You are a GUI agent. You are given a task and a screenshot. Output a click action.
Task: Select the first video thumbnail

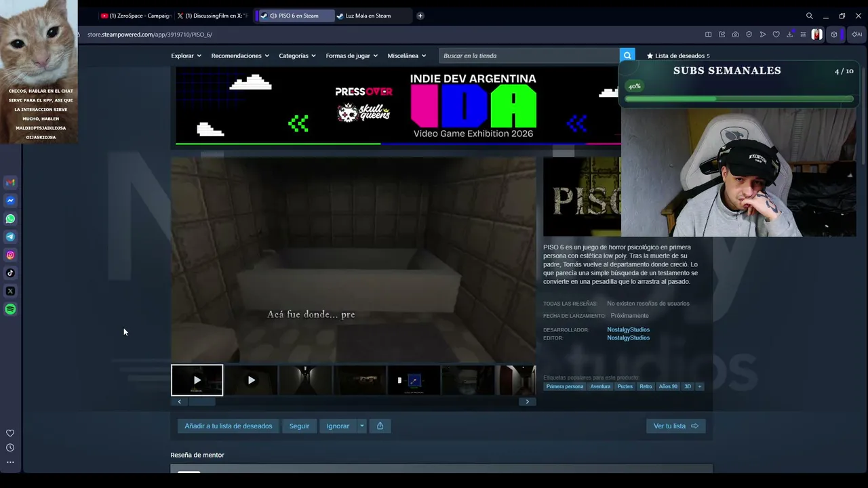point(197,380)
